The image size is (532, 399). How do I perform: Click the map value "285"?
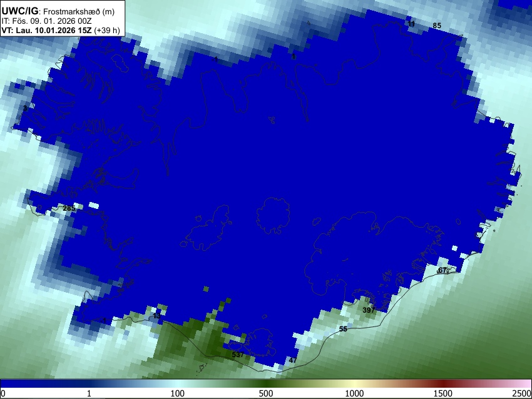pyautogui.click(x=69, y=208)
